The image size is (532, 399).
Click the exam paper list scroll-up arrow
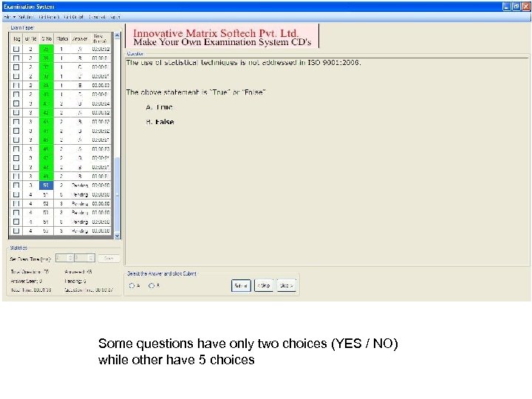(x=117, y=35)
